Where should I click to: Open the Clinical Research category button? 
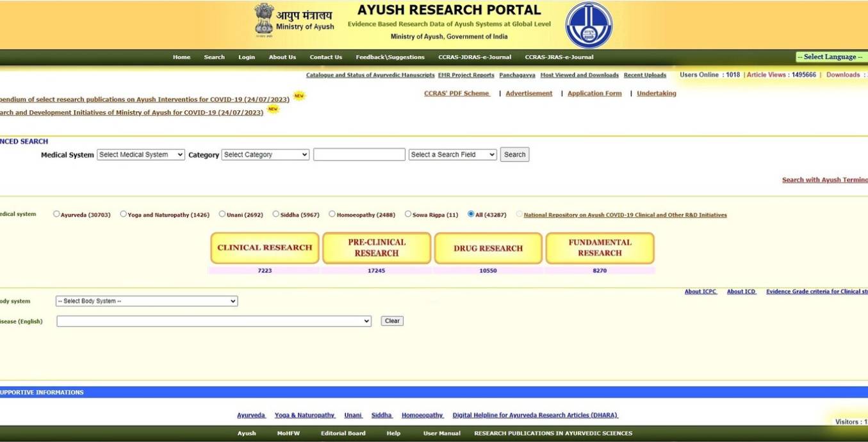265,248
